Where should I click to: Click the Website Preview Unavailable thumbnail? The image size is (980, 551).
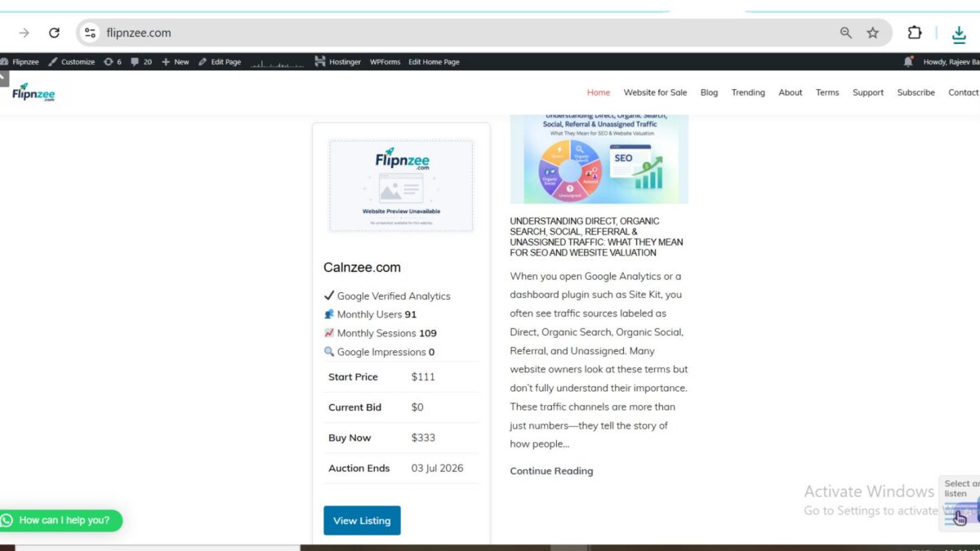(x=401, y=185)
